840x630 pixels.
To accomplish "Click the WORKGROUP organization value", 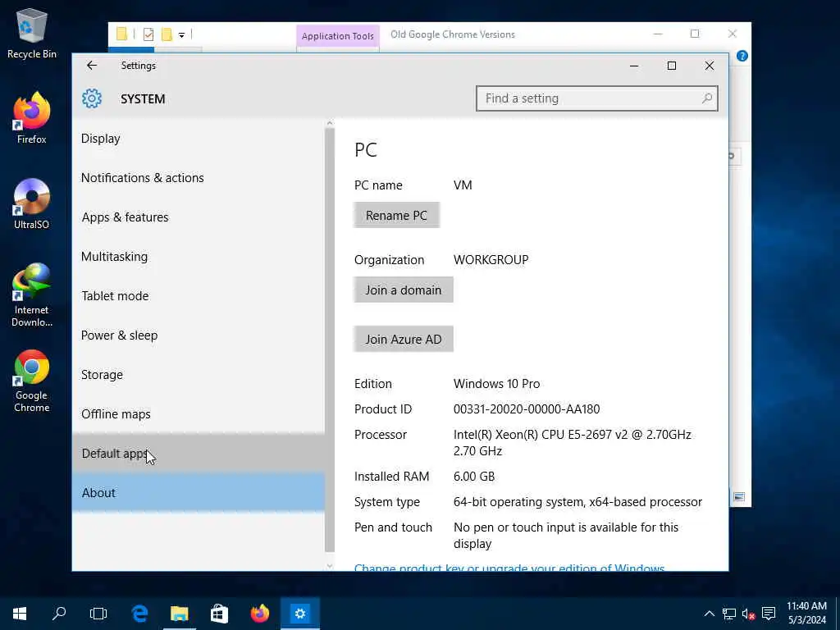I will pos(491,260).
